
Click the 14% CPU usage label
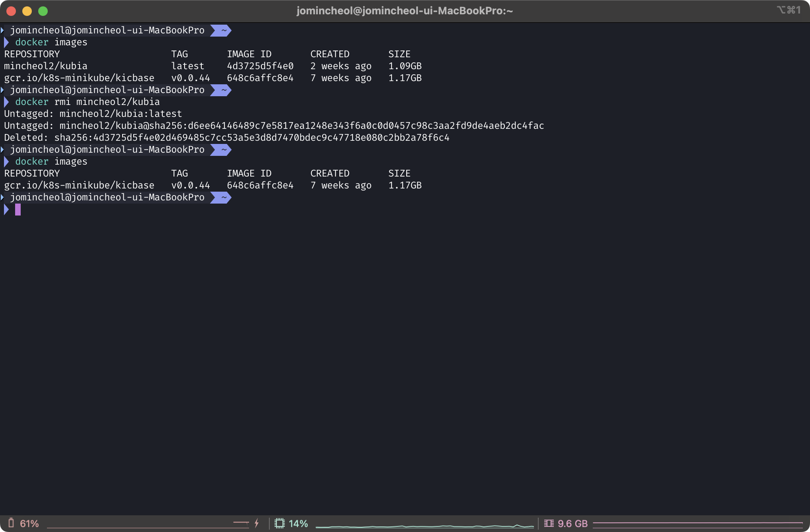tap(298, 524)
